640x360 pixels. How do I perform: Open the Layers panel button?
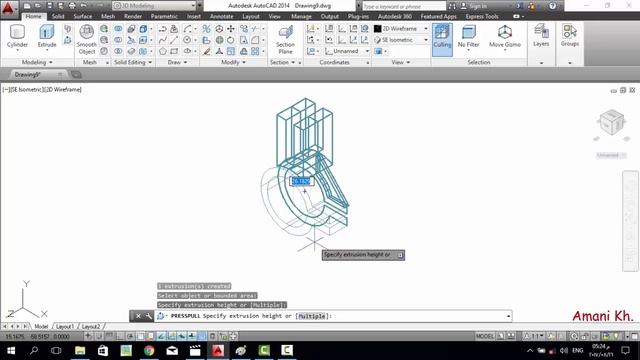541,35
